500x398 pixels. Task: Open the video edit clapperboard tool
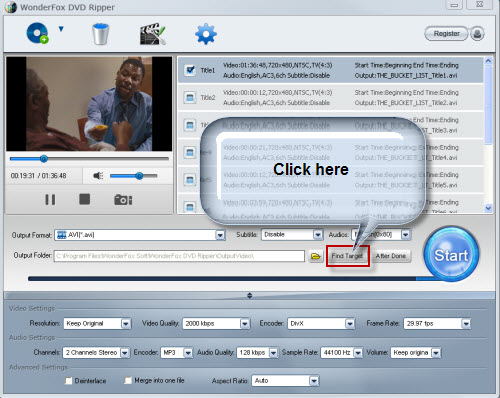pos(152,34)
